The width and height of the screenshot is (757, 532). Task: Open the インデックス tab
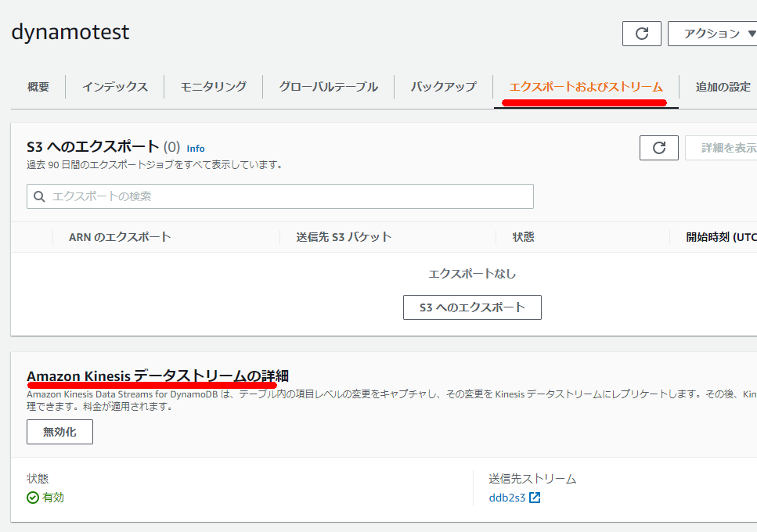(115, 87)
